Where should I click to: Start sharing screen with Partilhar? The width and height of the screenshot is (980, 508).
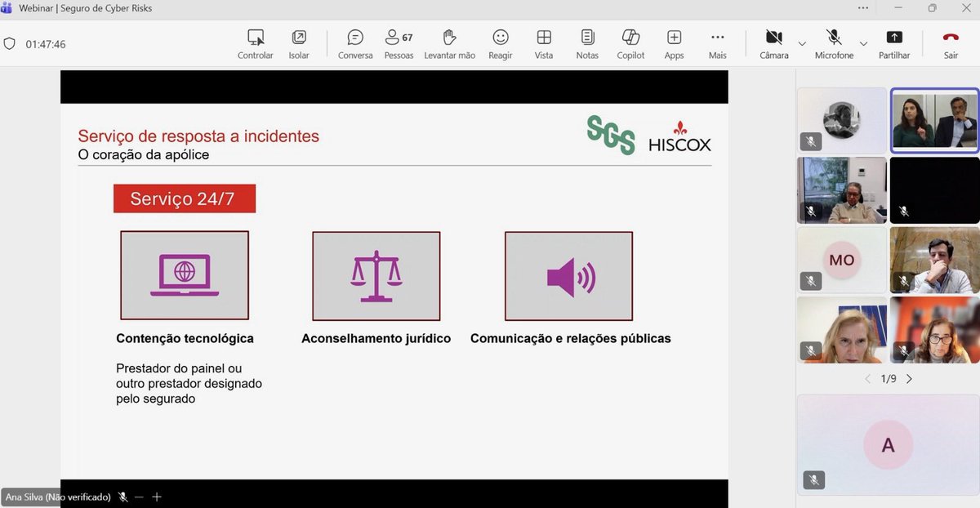point(894,44)
